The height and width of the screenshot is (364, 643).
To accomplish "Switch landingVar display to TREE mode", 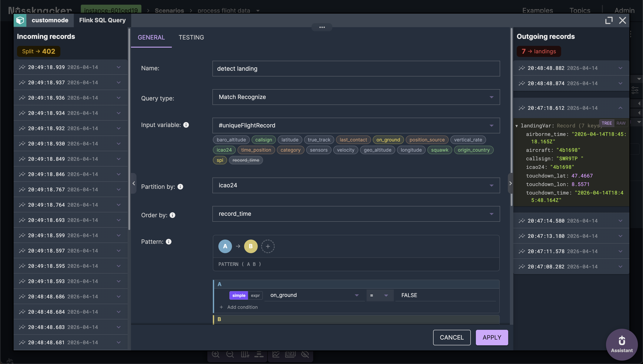I will [x=607, y=123].
